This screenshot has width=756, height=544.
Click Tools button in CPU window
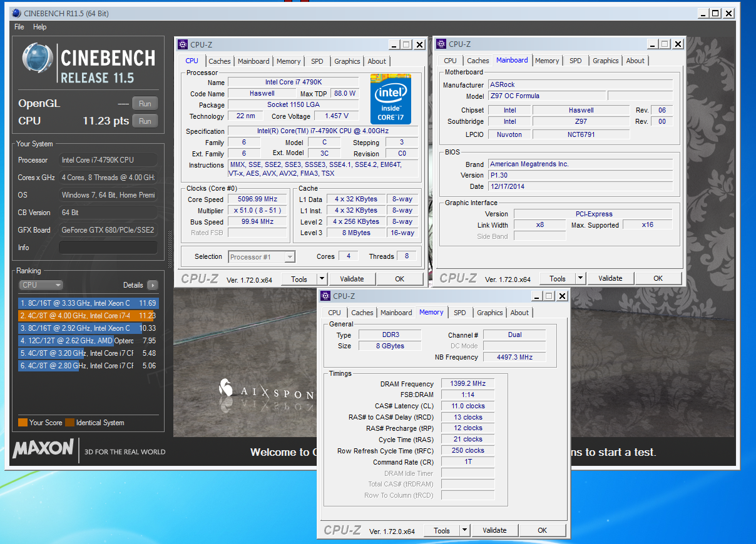pos(299,279)
